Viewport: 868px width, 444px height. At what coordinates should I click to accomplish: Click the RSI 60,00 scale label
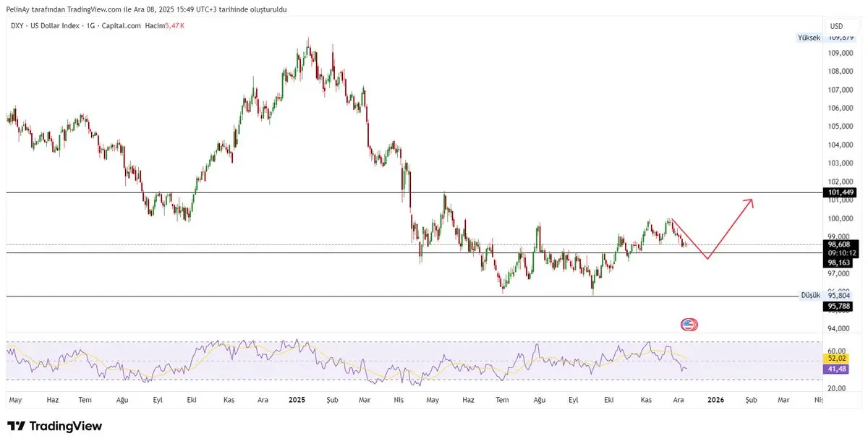pyautogui.click(x=838, y=351)
